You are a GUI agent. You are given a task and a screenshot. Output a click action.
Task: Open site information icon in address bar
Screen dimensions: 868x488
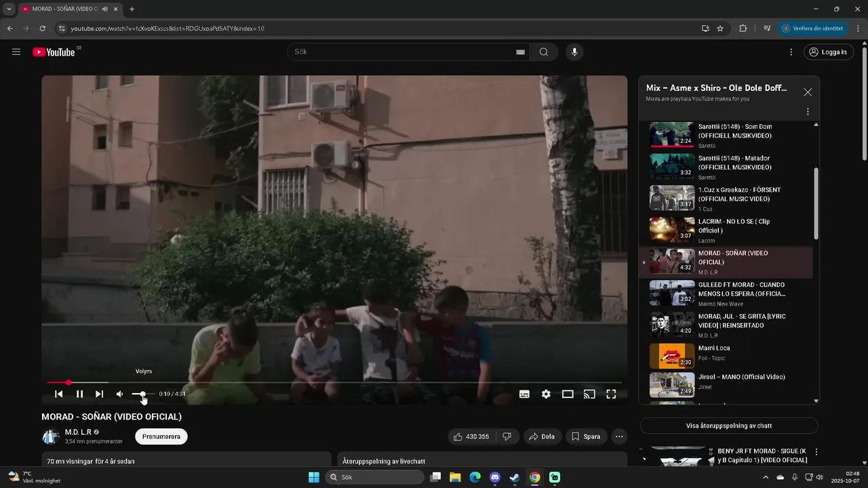[62, 28]
